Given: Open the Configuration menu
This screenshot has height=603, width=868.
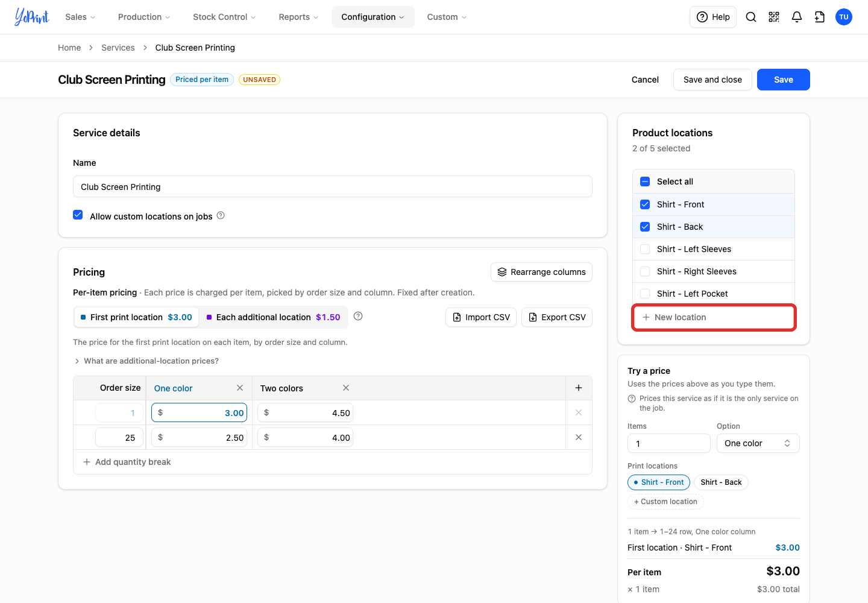Looking at the screenshot, I should point(373,17).
